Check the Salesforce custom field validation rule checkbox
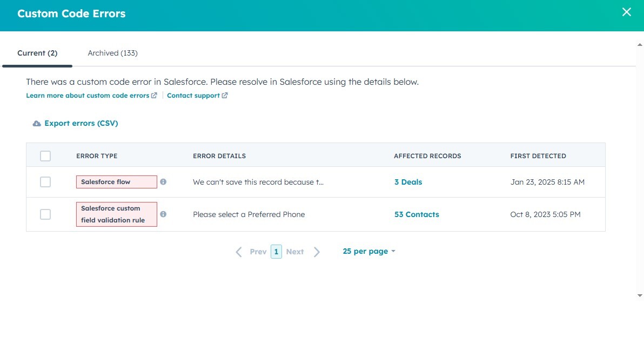This screenshot has height=345, width=644. pos(45,214)
